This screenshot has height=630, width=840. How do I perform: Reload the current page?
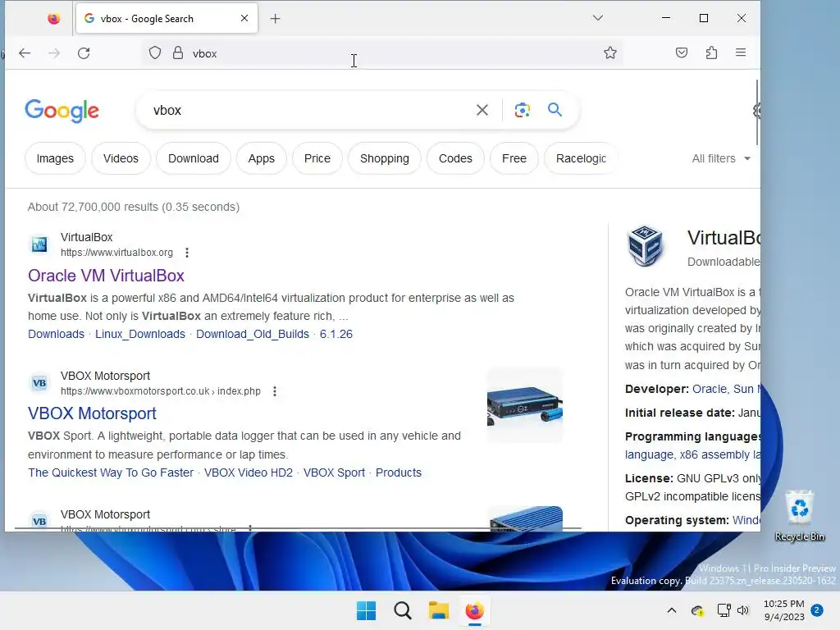(x=84, y=53)
